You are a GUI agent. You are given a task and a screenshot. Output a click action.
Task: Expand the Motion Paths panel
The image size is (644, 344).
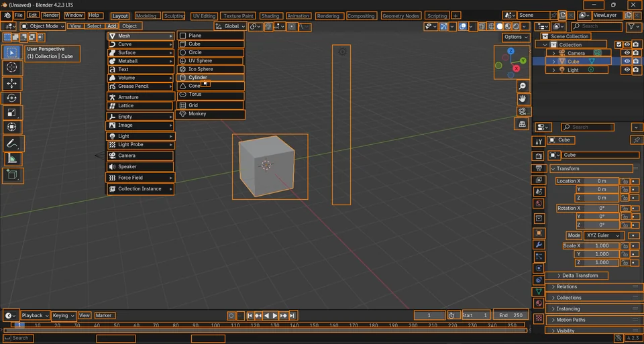click(x=594, y=320)
